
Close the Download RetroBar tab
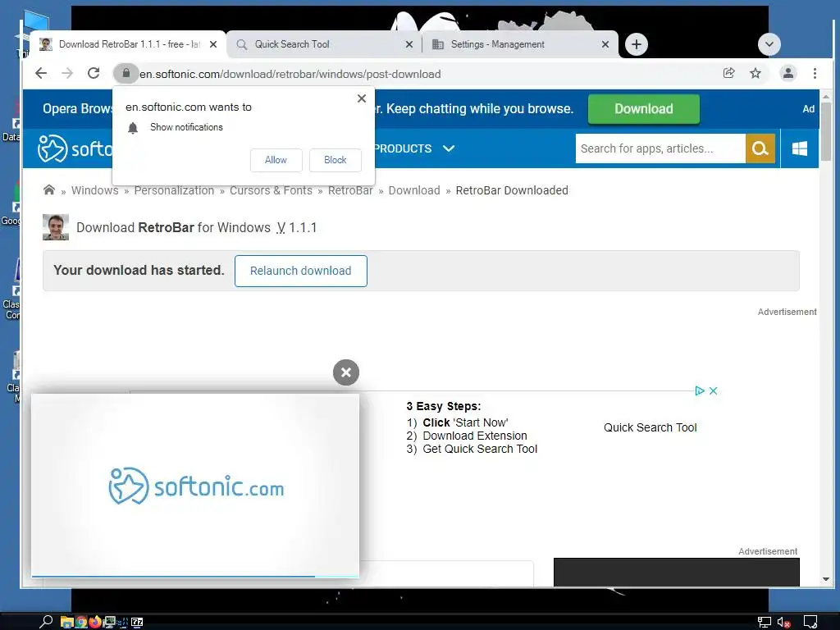point(213,44)
